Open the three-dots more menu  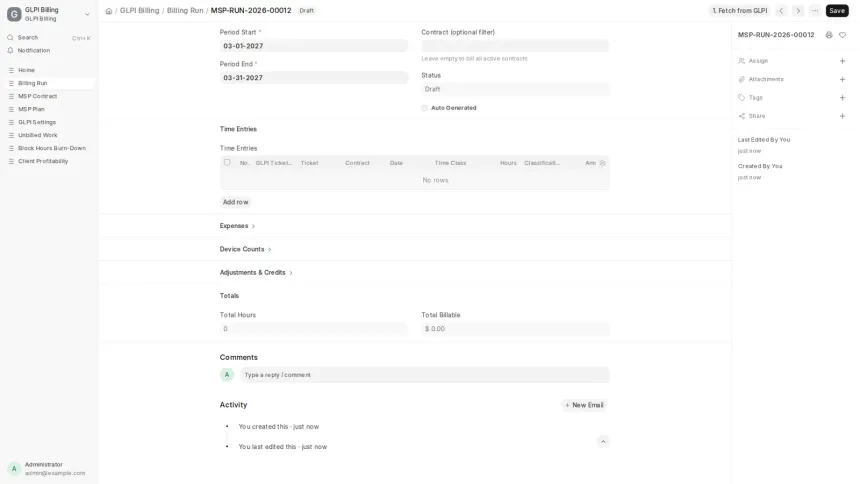pyautogui.click(x=815, y=10)
